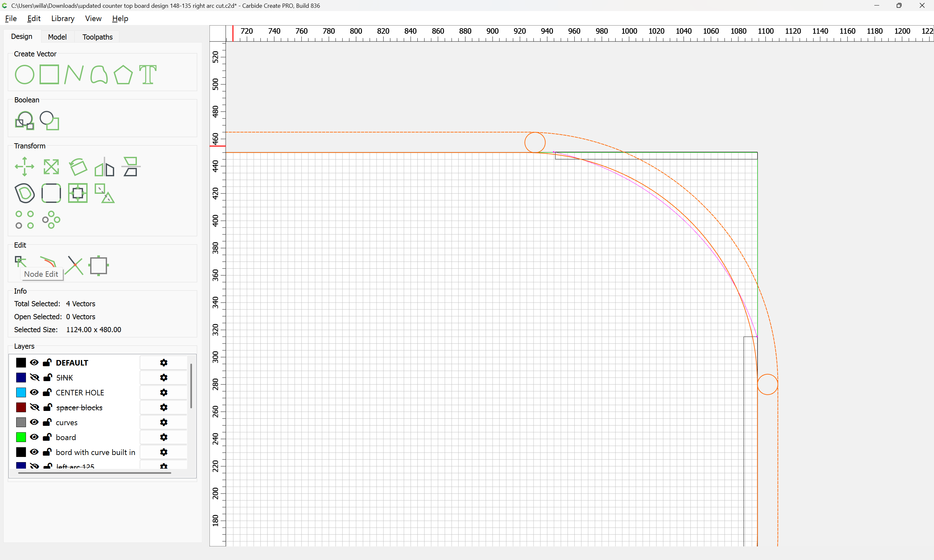The image size is (934, 560).
Task: Click the Layers list vertical scrollbar
Action: (191, 386)
